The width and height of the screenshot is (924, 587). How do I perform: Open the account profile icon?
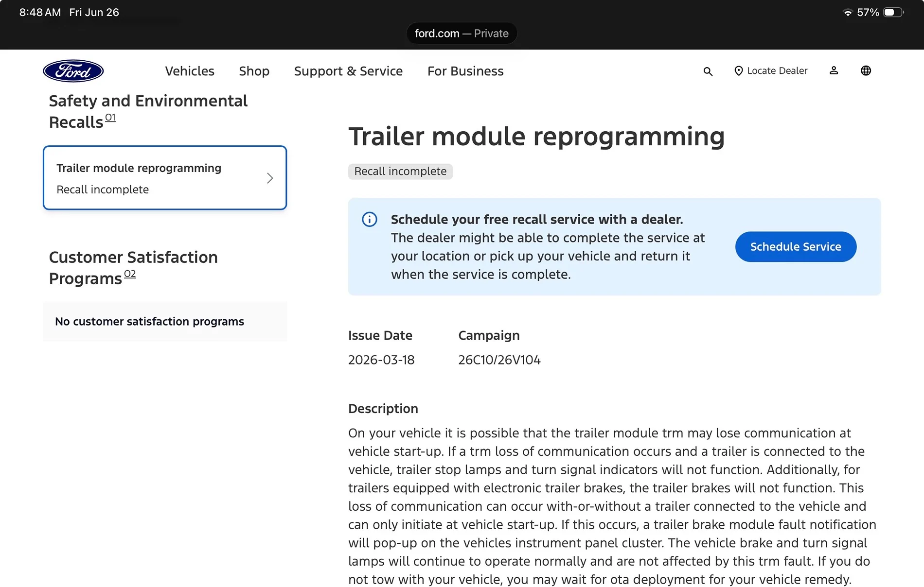[834, 71]
